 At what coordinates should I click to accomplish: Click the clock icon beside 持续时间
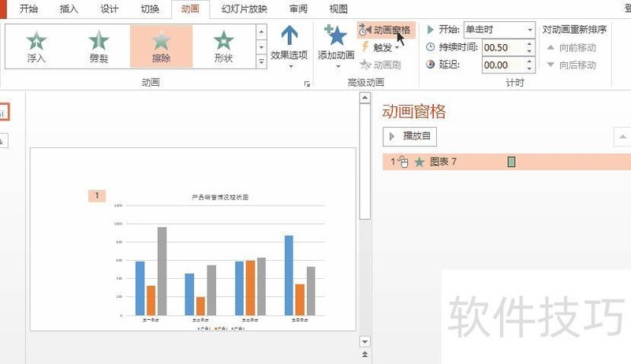tap(430, 47)
